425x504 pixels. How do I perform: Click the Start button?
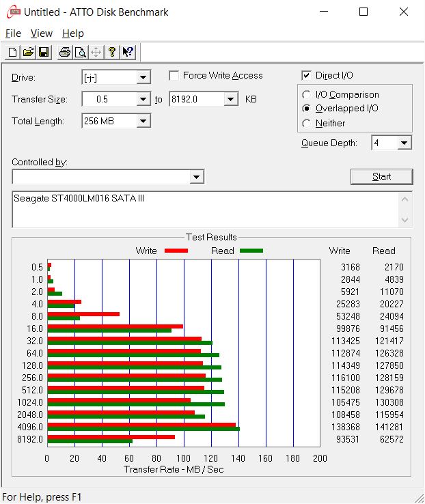(381, 177)
